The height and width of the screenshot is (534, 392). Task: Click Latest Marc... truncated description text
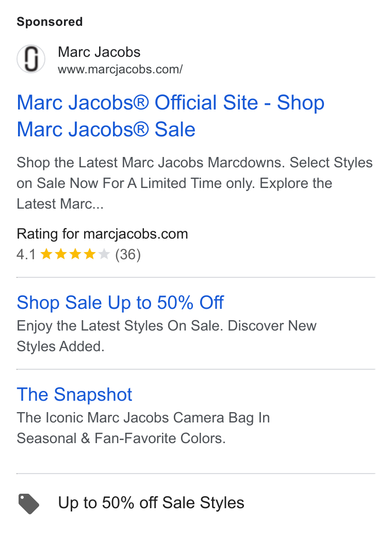click(x=60, y=204)
